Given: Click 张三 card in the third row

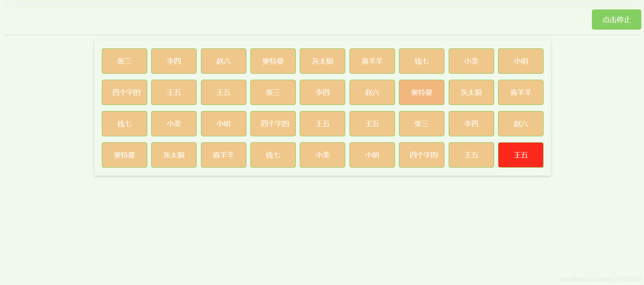Looking at the screenshot, I should pyautogui.click(x=421, y=123).
